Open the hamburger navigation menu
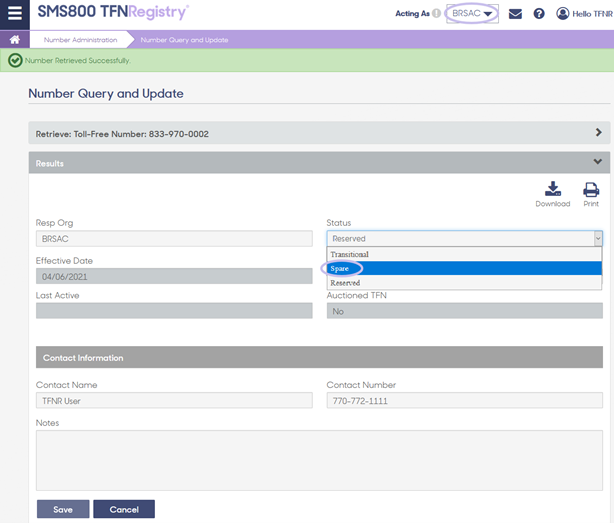Viewport: 614px width, 523px height. point(15,13)
